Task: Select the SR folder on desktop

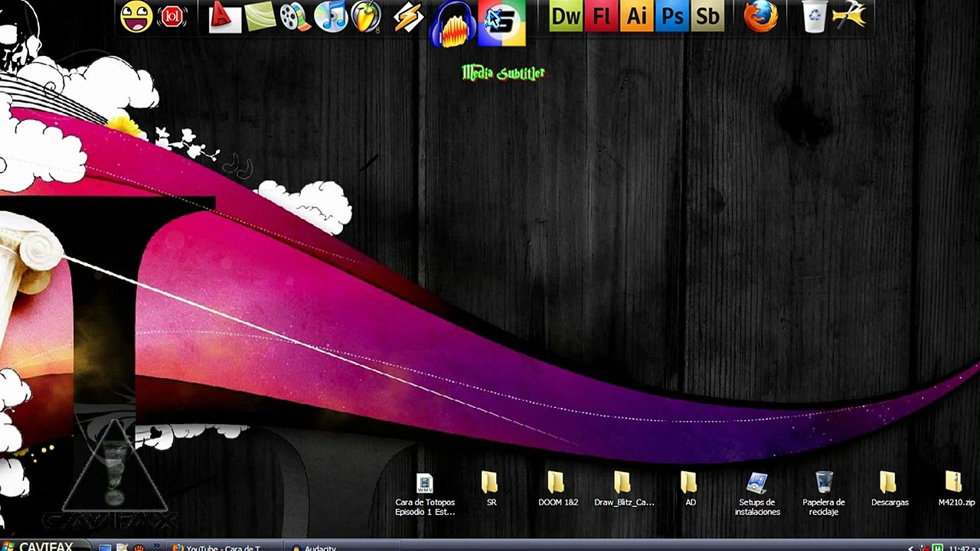Action: (490, 490)
